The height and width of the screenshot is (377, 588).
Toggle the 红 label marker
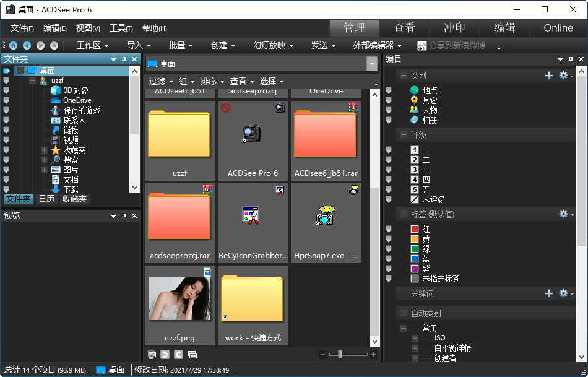click(x=389, y=229)
